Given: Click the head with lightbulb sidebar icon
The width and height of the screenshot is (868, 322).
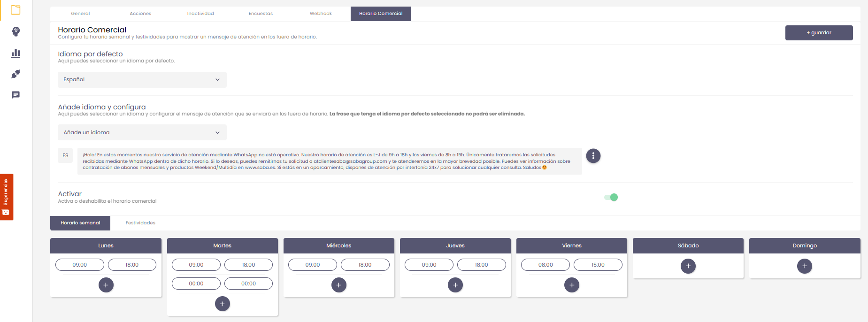Looking at the screenshot, I should point(15,31).
